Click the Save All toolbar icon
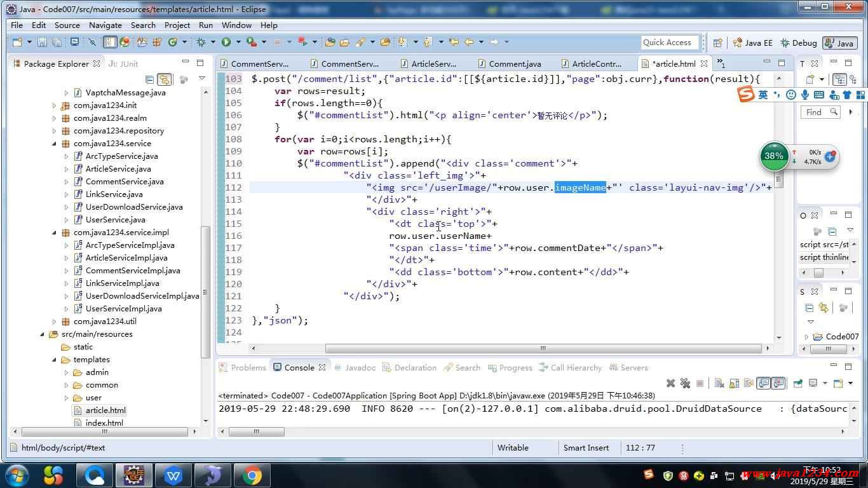Viewport: 868px width, 488px height. [x=57, y=42]
